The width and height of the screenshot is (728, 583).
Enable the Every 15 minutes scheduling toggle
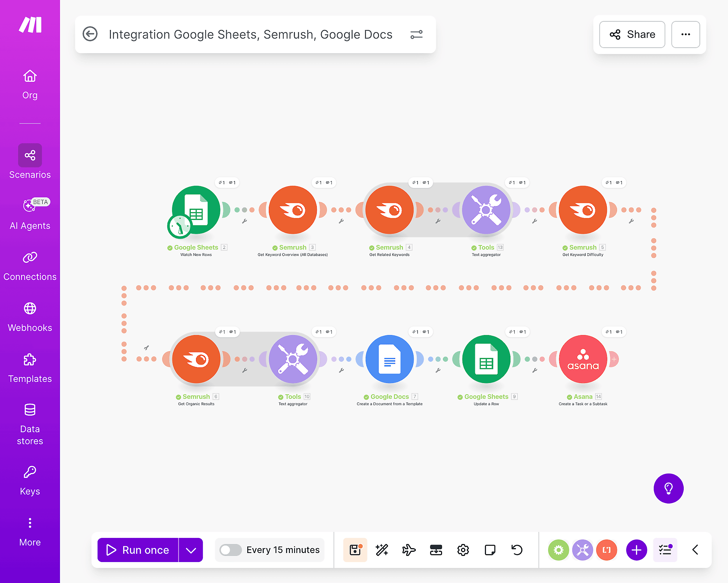[231, 550]
